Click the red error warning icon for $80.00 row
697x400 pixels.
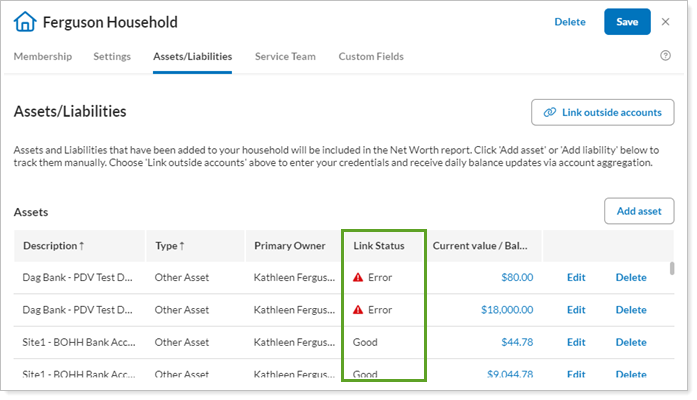pos(358,278)
